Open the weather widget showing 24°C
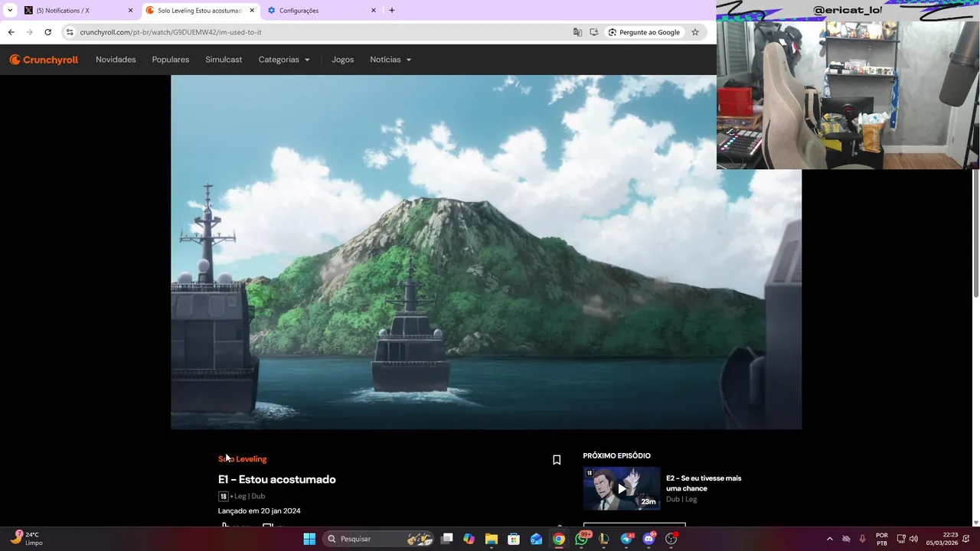Image resolution: width=980 pixels, height=551 pixels. [27, 539]
